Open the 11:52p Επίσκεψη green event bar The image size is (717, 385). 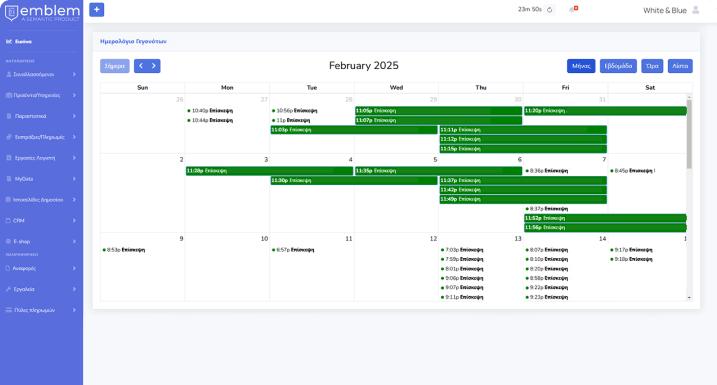pos(605,218)
